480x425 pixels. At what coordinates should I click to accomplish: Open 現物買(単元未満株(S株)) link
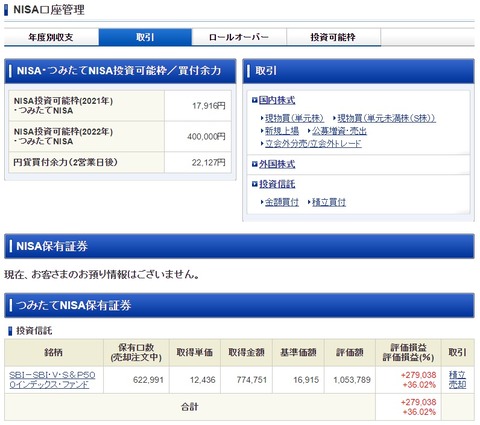(x=386, y=118)
